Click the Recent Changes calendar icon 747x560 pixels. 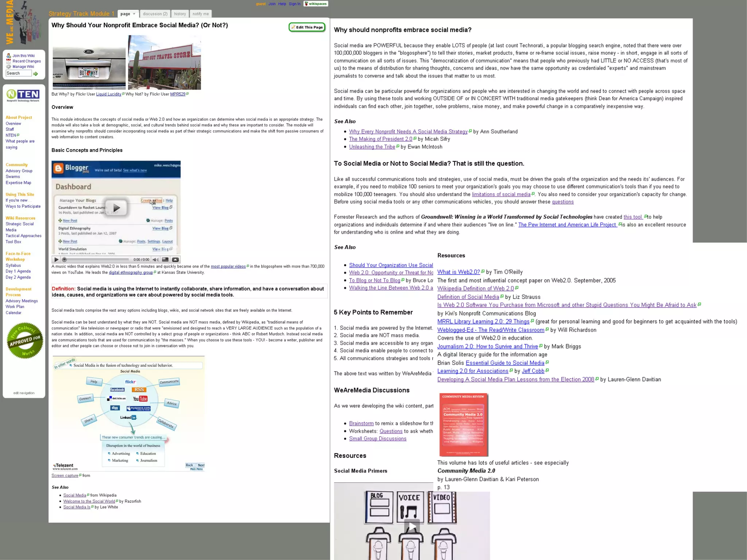[x=9, y=61]
